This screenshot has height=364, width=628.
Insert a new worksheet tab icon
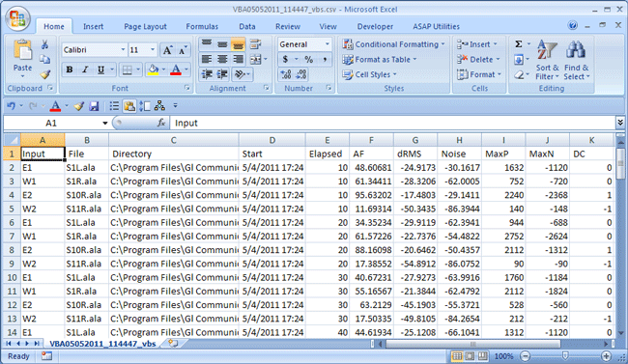pos(173,343)
